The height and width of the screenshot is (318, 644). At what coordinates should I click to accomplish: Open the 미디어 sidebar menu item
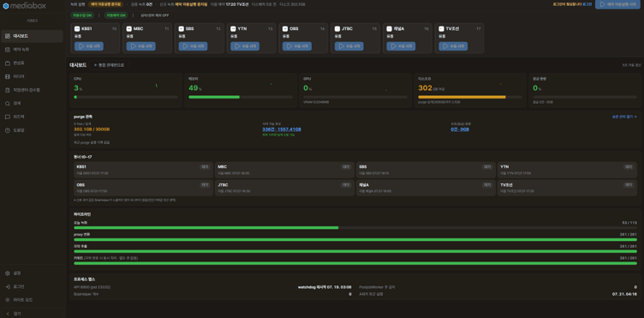coord(32,76)
